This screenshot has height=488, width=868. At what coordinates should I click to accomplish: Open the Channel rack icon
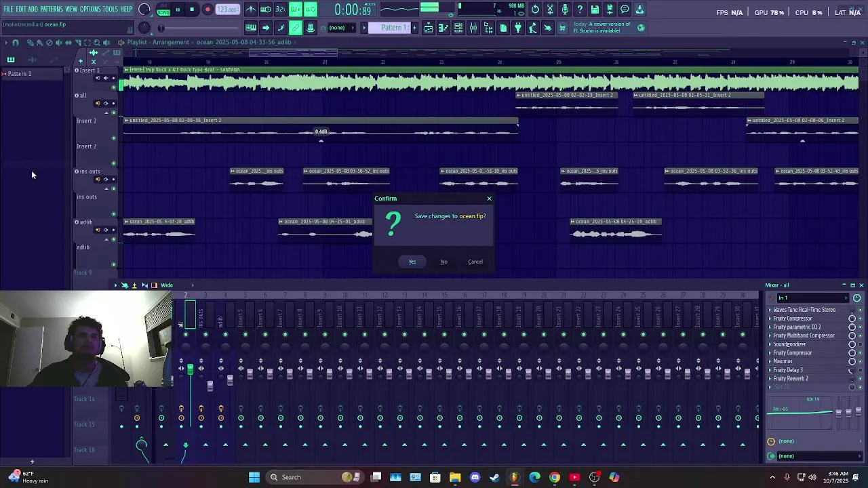458,28
